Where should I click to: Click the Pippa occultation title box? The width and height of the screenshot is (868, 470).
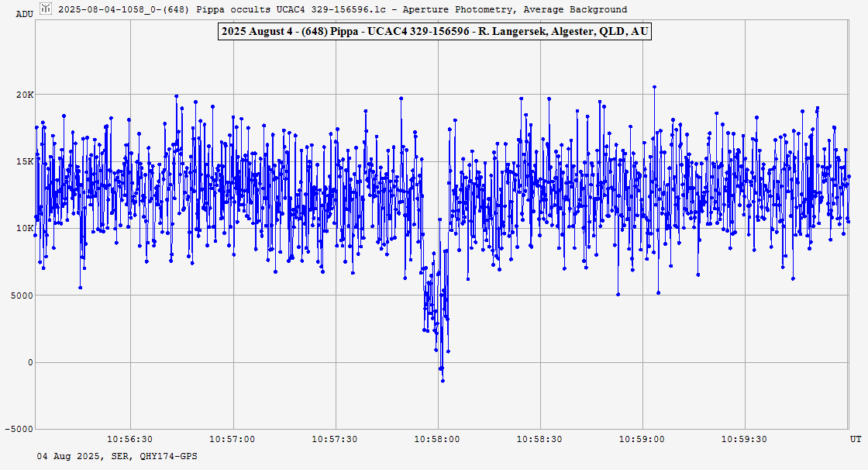point(434,32)
